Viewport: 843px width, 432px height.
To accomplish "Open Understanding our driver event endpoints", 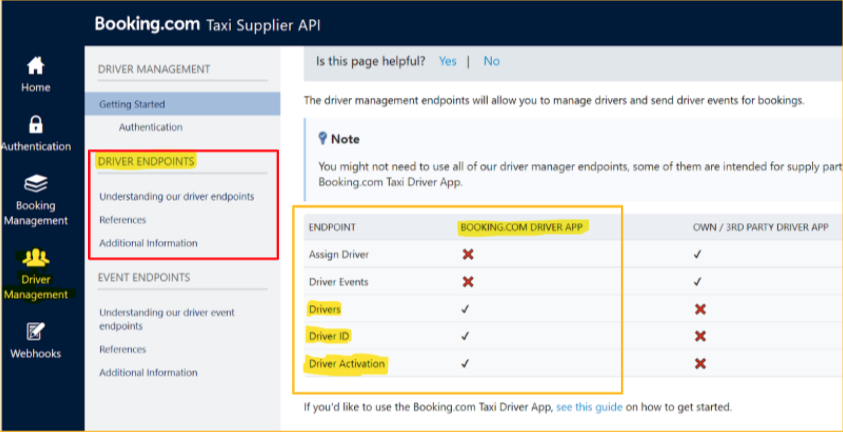I will click(167, 319).
